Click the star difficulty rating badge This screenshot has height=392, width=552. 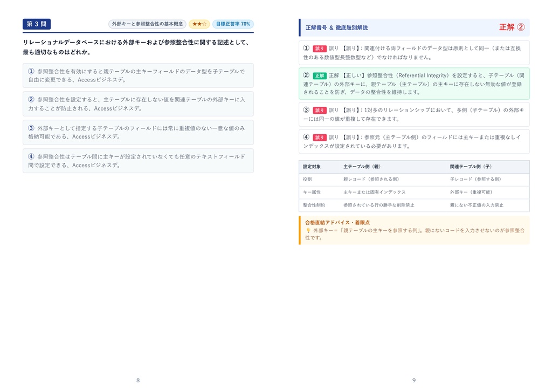point(199,24)
